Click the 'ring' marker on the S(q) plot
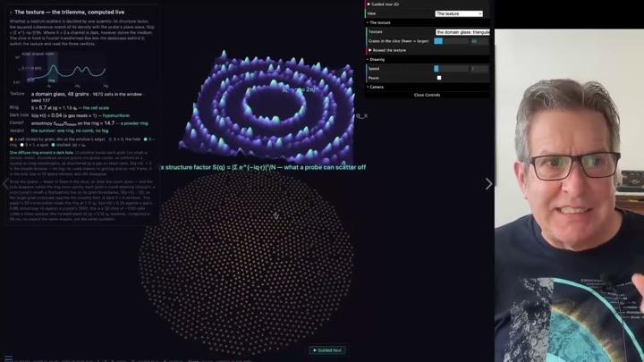Viewport: 644px width, 362px height. 51,80
